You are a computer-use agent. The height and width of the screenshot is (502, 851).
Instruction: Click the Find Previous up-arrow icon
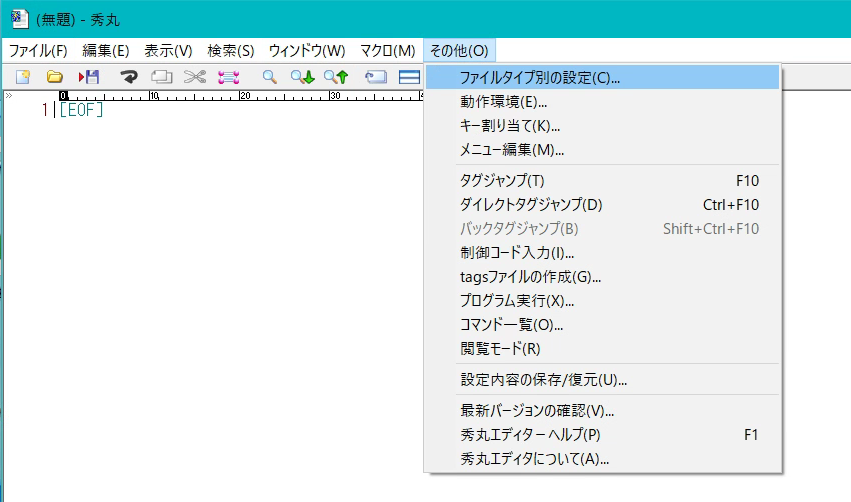click(x=336, y=77)
